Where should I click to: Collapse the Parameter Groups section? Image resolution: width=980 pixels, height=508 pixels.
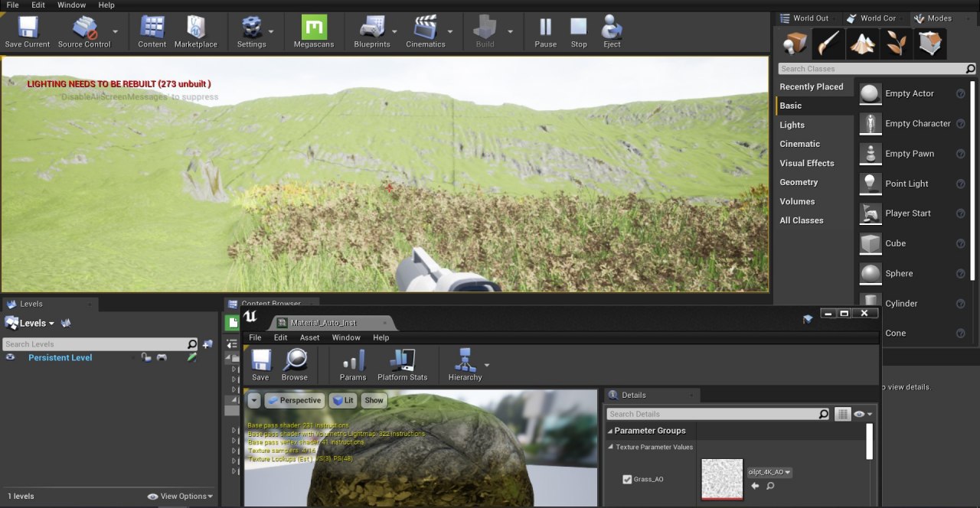[x=610, y=431]
